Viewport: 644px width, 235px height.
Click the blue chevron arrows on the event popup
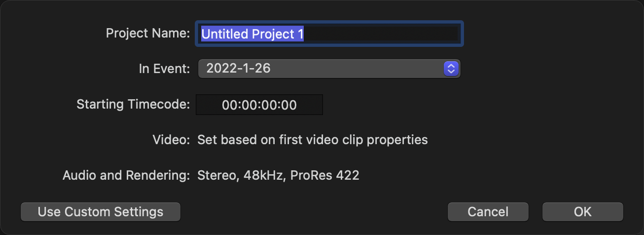pyautogui.click(x=451, y=69)
